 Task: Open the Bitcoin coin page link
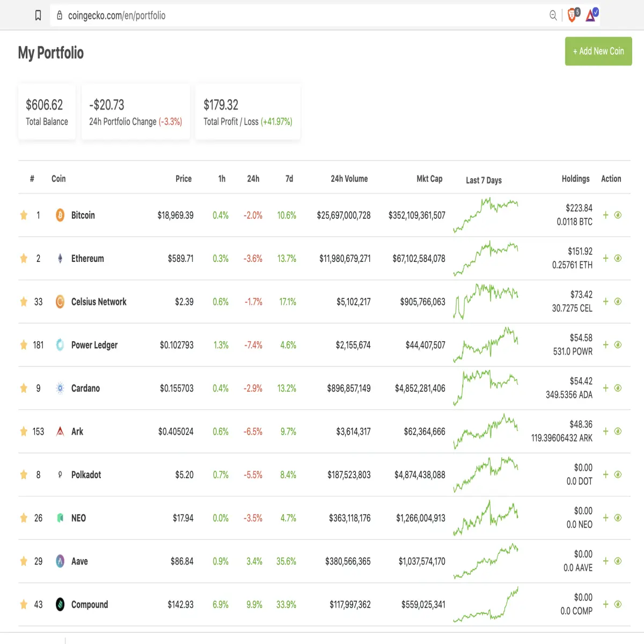coord(83,215)
